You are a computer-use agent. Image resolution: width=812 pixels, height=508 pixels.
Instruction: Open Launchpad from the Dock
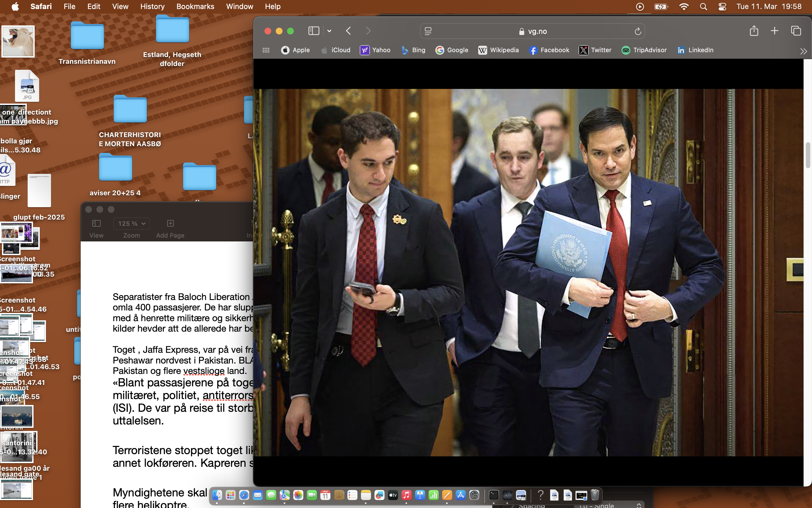point(231,495)
